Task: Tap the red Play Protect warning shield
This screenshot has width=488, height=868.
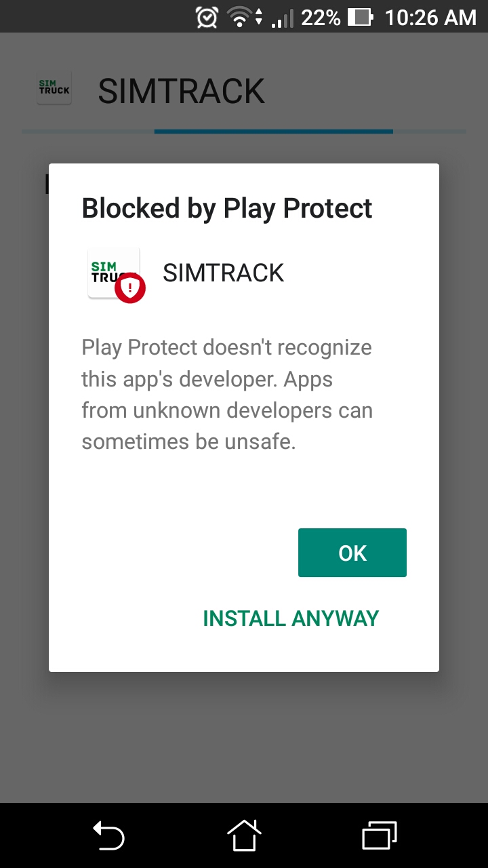Action: 130,288
